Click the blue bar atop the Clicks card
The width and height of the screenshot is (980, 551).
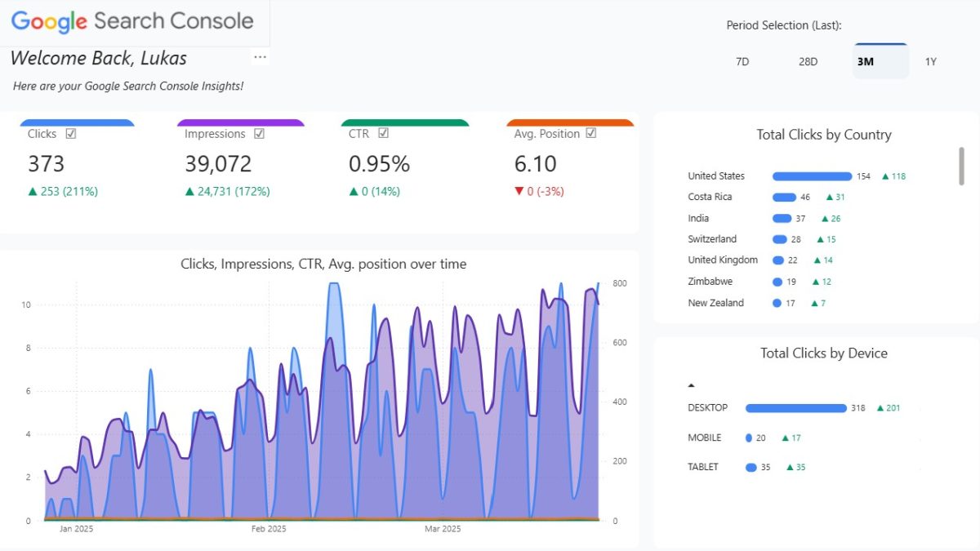78,122
